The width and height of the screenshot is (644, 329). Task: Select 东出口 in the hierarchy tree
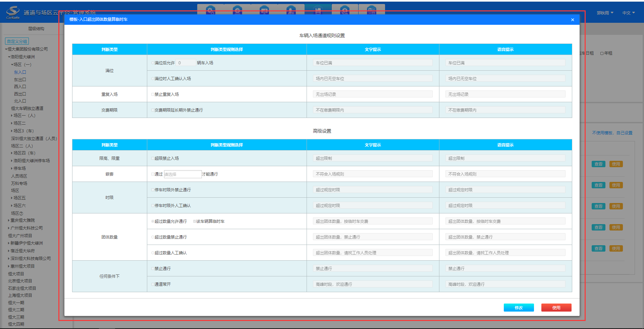[20, 80]
